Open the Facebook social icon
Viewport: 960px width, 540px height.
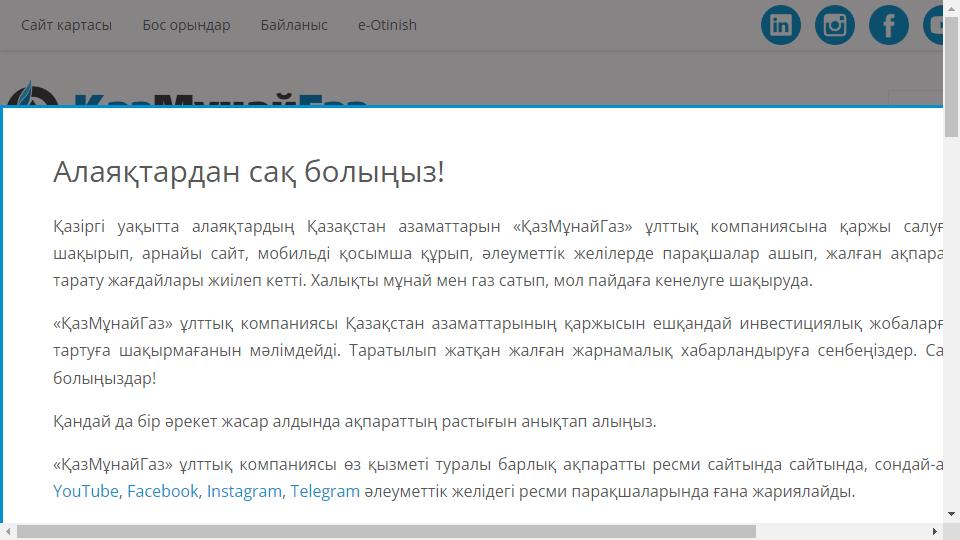coord(888,25)
